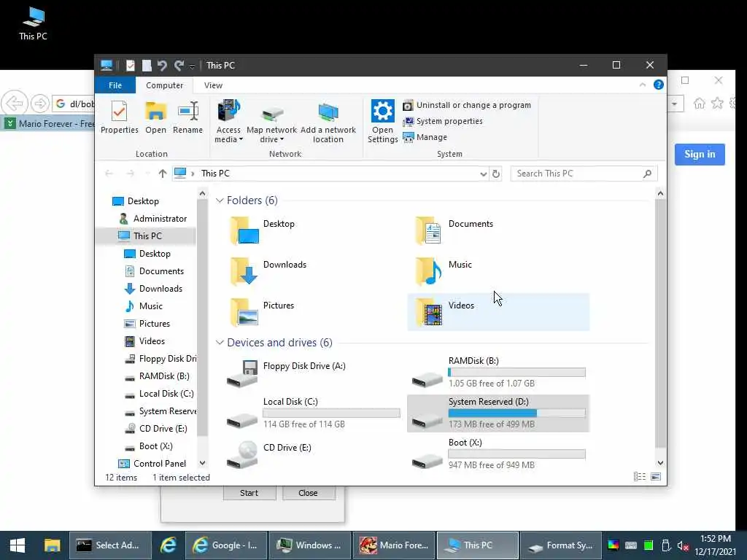The width and height of the screenshot is (747, 560).
Task: Open the Access media ribbon button
Action: [228, 121]
